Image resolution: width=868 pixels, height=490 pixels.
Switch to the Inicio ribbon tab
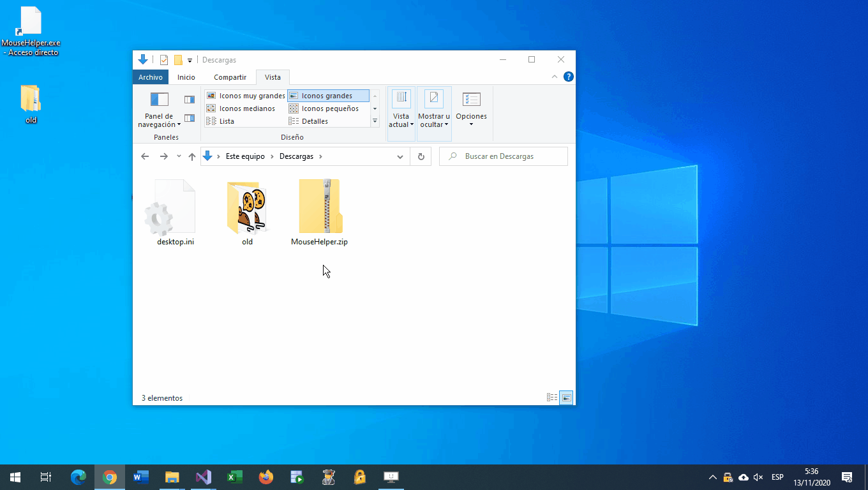point(186,77)
